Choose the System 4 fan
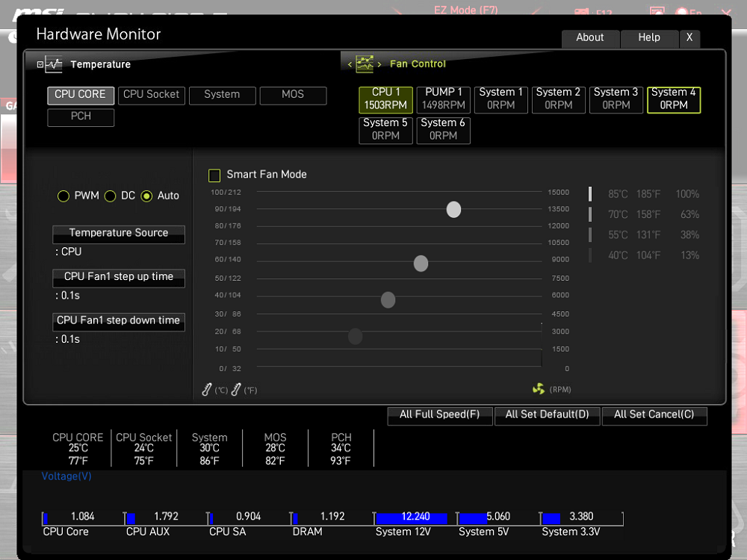The width and height of the screenshot is (747, 560). (674, 99)
